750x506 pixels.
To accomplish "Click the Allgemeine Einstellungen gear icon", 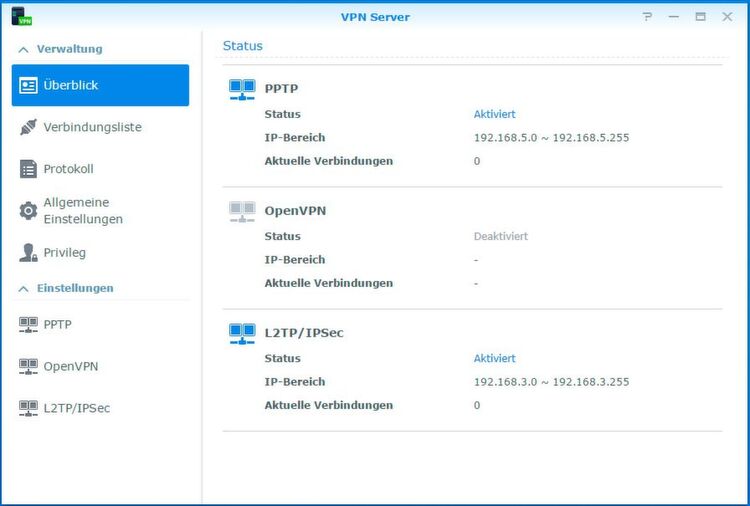I will (28, 210).
